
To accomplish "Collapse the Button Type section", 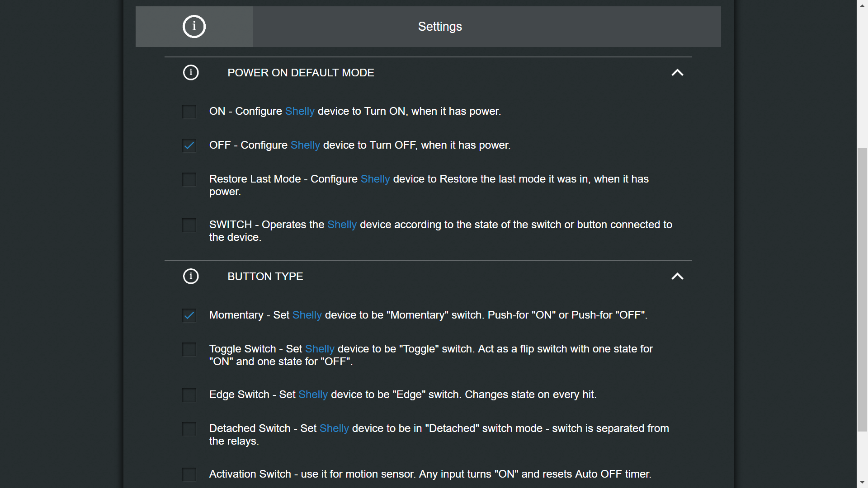I will click(x=677, y=277).
